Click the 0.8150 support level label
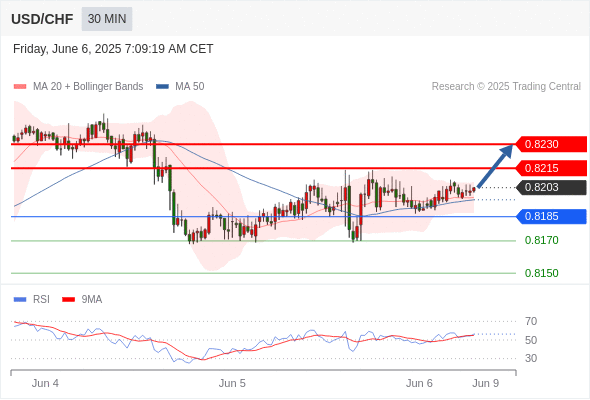This screenshot has width=590, height=400. 541,273
